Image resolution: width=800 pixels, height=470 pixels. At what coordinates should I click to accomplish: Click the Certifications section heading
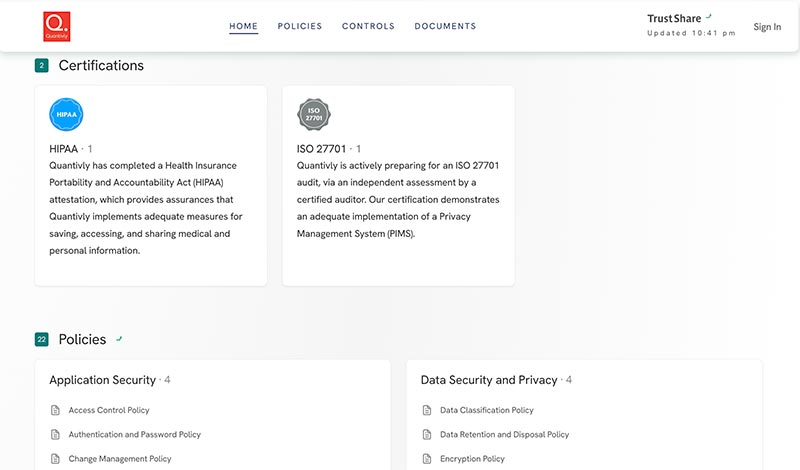pos(101,65)
